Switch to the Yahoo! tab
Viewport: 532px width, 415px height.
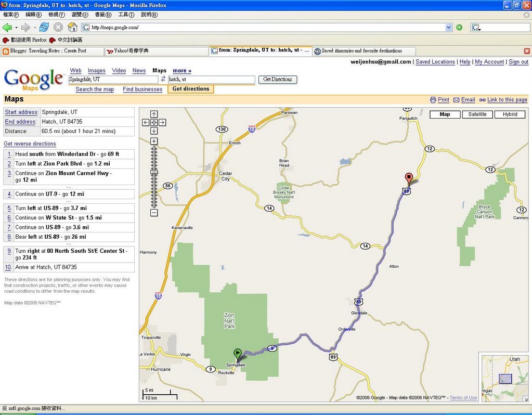coord(157,51)
